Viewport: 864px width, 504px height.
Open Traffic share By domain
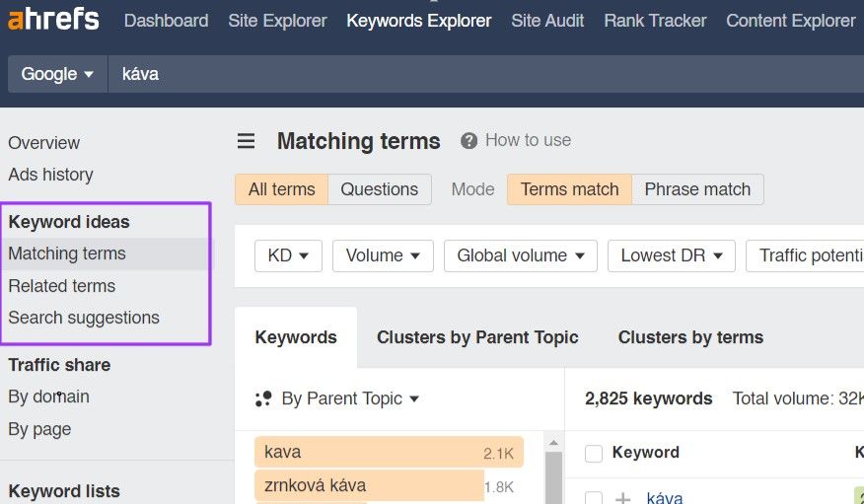[x=48, y=396]
